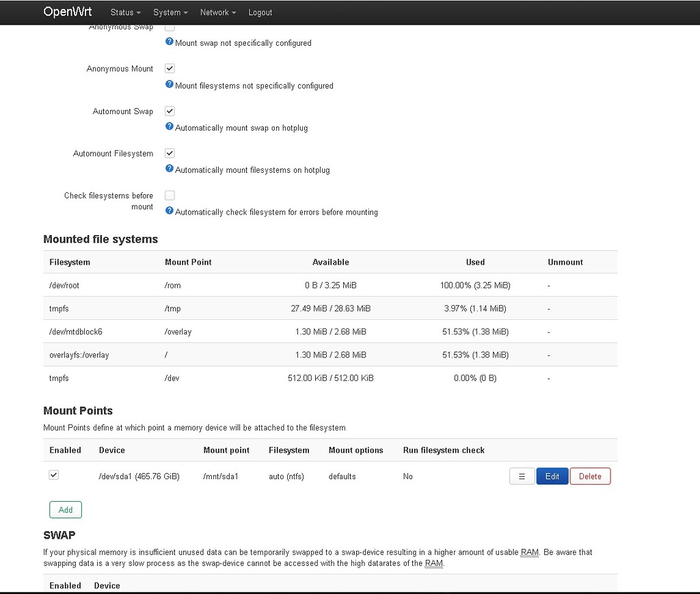
Task: Click the help icon beside Automount Swap description
Action: pos(169,127)
